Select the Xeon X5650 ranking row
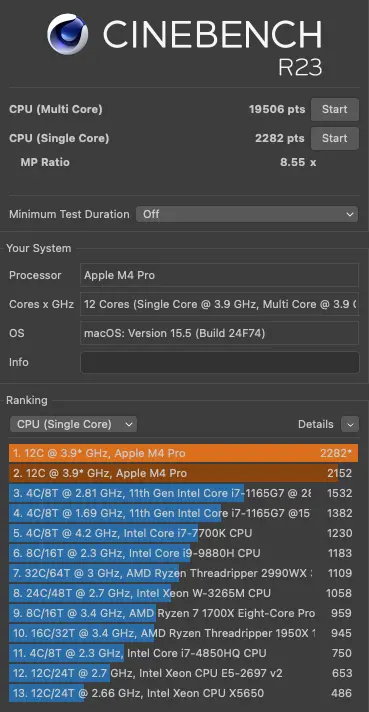The width and height of the screenshot is (369, 712). point(183,693)
